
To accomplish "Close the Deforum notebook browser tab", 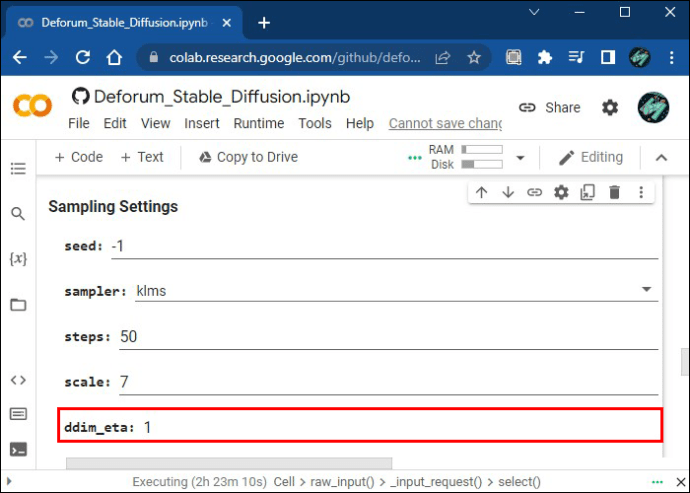I will [x=227, y=23].
